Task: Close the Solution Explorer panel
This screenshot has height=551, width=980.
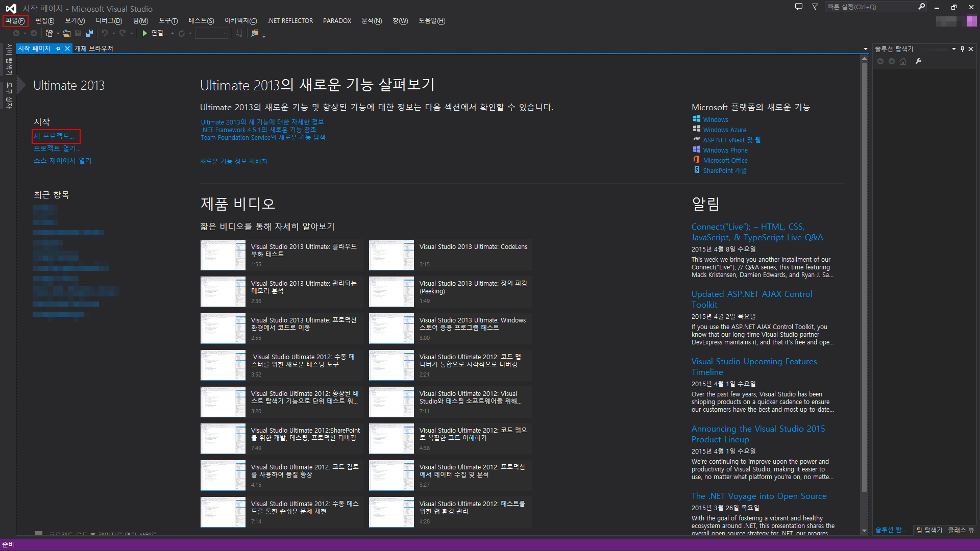Action: 971,49
